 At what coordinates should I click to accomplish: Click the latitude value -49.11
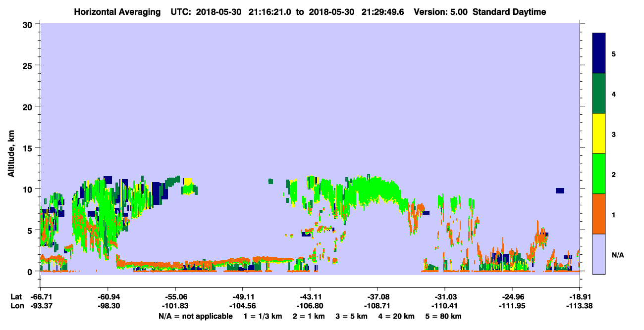coord(243,296)
